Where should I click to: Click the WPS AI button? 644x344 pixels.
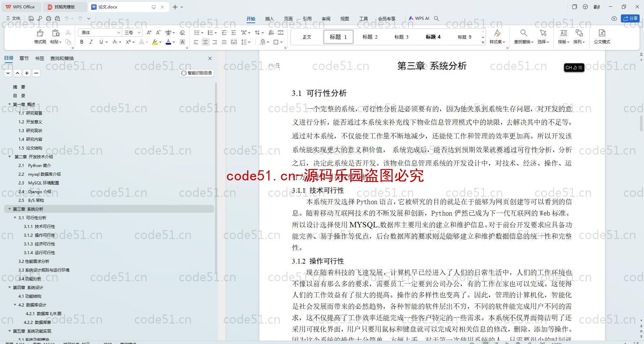point(419,18)
